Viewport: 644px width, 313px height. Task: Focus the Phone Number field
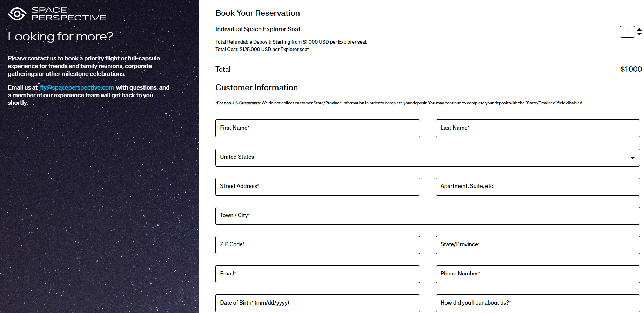tap(537, 274)
